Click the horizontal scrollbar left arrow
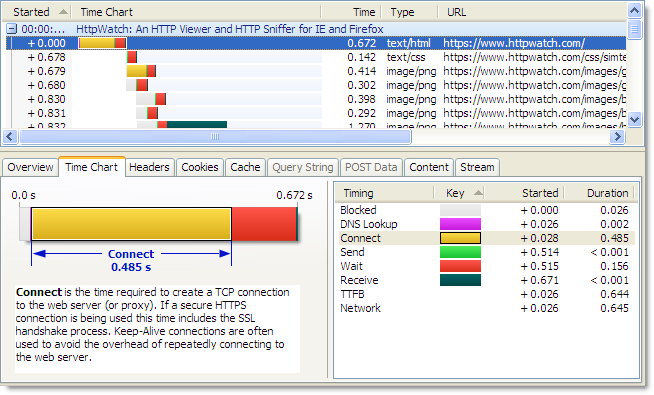The width and height of the screenshot is (654, 395). click(10, 136)
